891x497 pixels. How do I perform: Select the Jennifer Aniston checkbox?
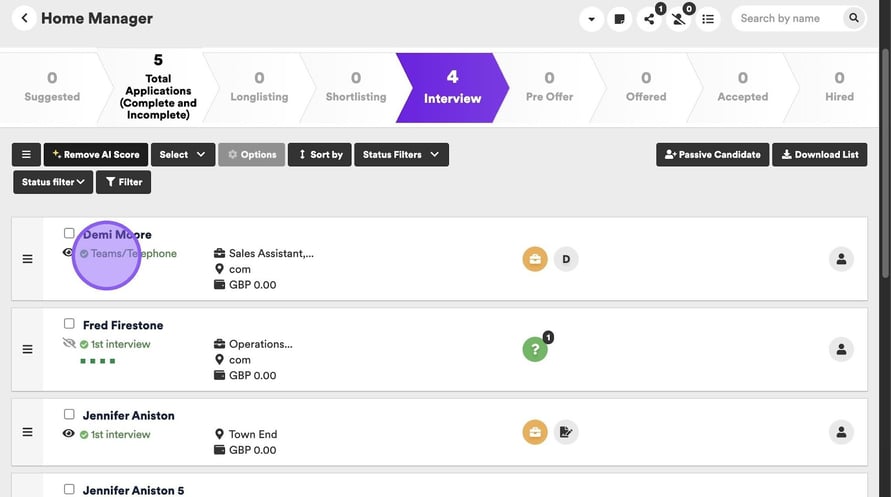pyautogui.click(x=69, y=414)
